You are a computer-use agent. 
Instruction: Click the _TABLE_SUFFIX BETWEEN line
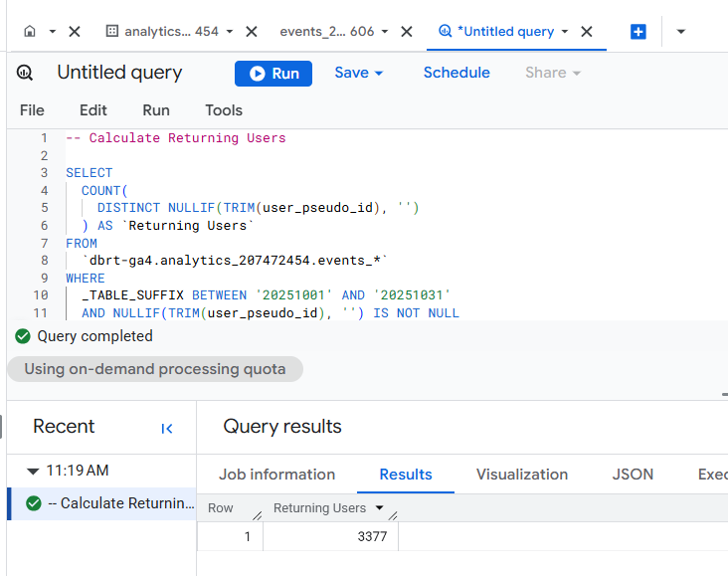tap(266, 295)
